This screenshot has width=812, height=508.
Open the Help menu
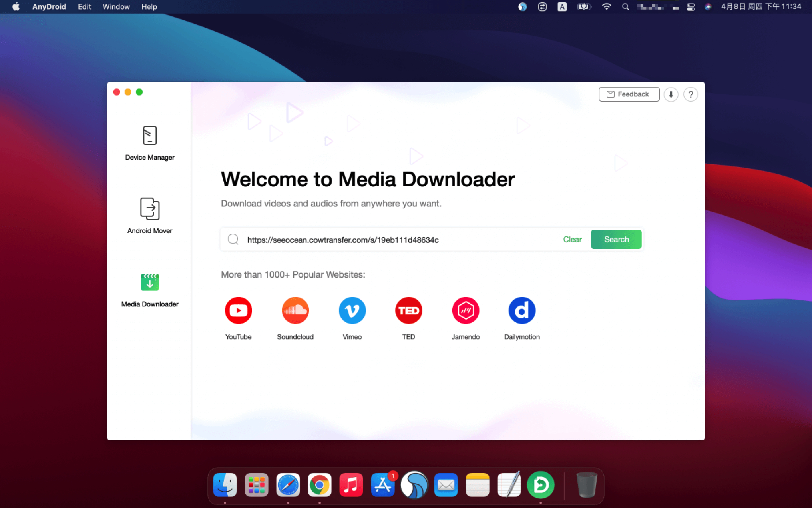coord(149,6)
